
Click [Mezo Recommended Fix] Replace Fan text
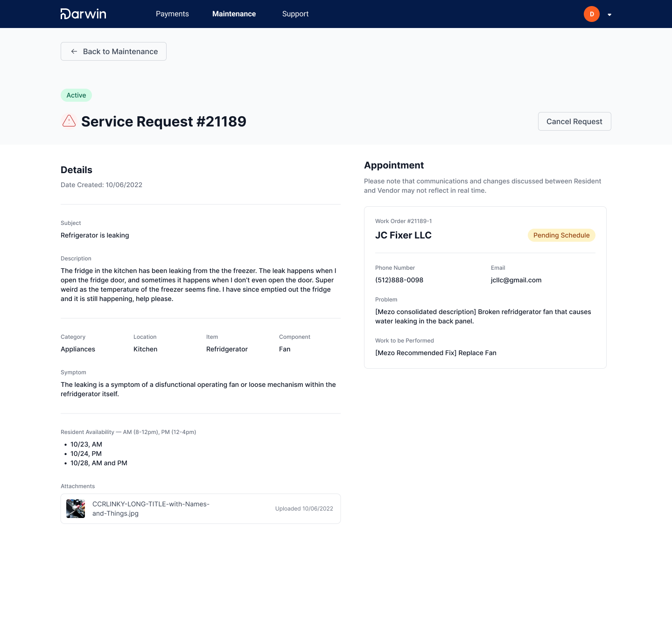click(436, 353)
